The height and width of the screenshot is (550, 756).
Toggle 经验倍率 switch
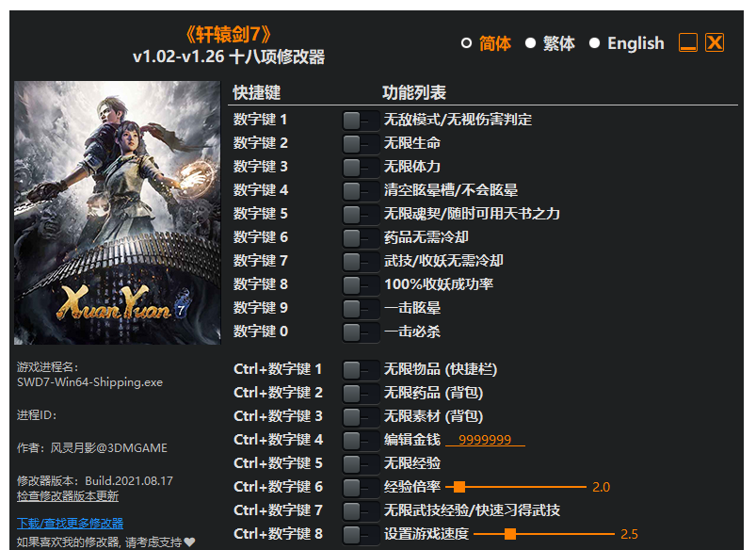361,488
